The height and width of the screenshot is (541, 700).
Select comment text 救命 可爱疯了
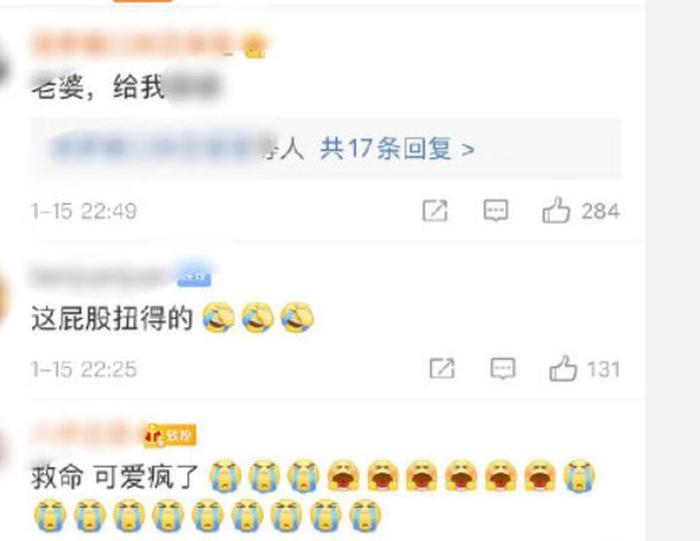pos(115,477)
